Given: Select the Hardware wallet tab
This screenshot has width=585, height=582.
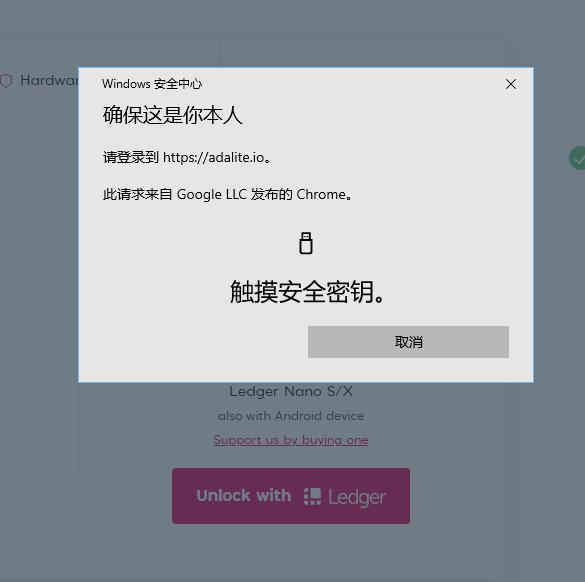Looking at the screenshot, I should pyautogui.click(x=39, y=80).
